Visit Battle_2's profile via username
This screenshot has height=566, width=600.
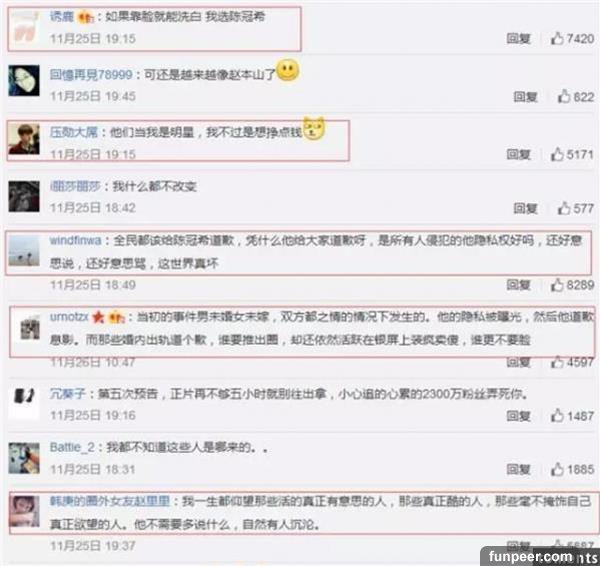[x=72, y=447]
